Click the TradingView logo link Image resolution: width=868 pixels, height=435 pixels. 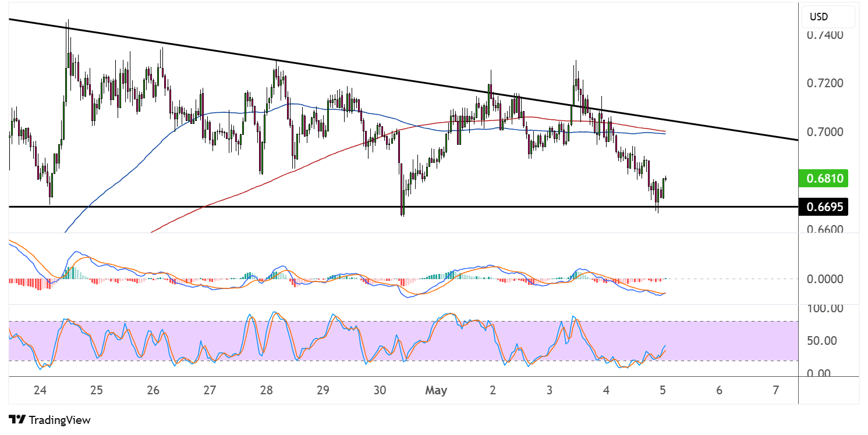(49, 420)
